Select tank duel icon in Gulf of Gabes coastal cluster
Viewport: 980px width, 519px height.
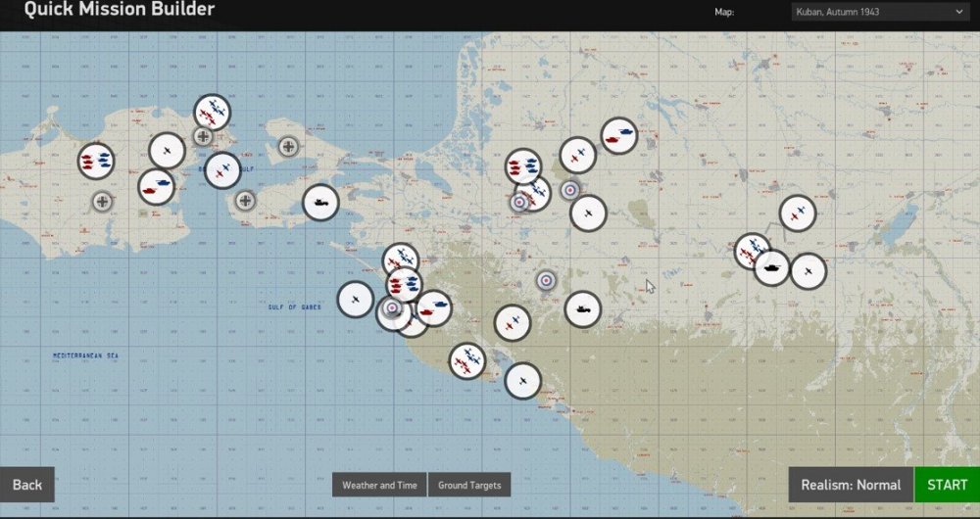click(x=434, y=308)
